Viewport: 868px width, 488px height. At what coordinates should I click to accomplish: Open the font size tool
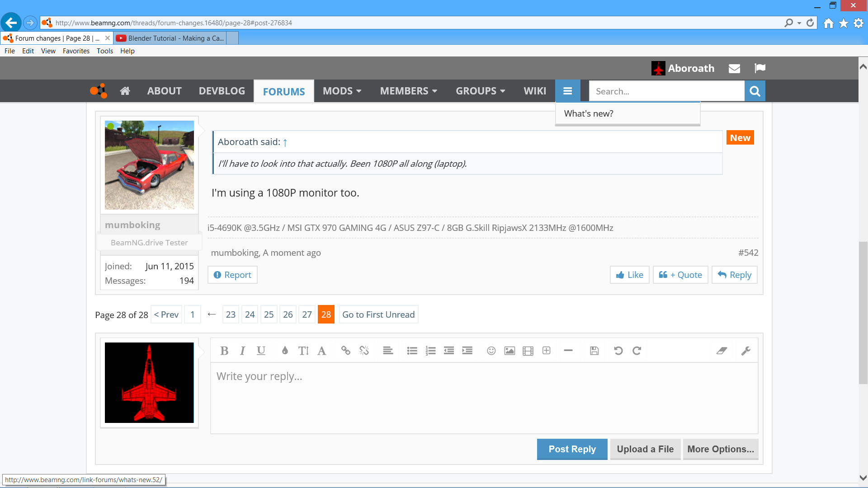coord(303,351)
